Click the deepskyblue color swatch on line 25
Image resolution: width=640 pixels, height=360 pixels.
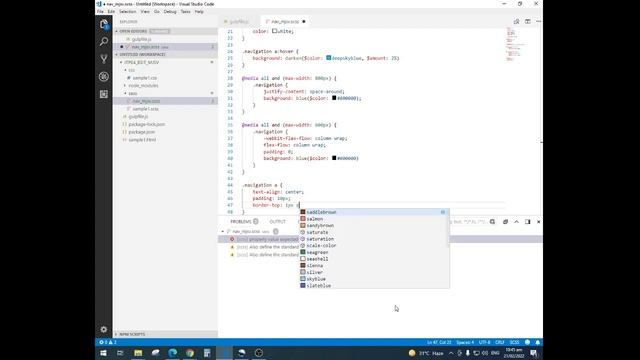(329, 58)
